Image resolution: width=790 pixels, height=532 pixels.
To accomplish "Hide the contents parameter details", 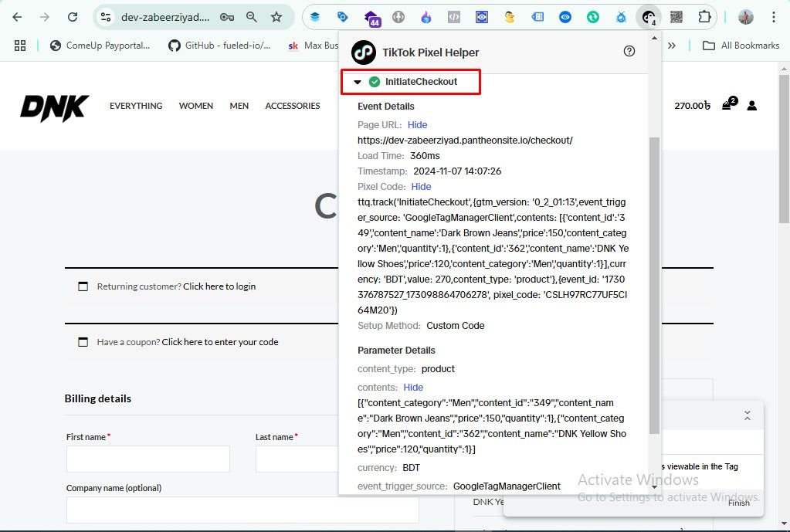I will (x=413, y=388).
